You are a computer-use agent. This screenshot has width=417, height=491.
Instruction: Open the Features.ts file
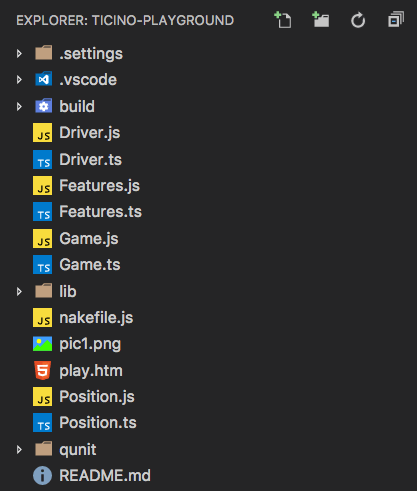tap(101, 212)
